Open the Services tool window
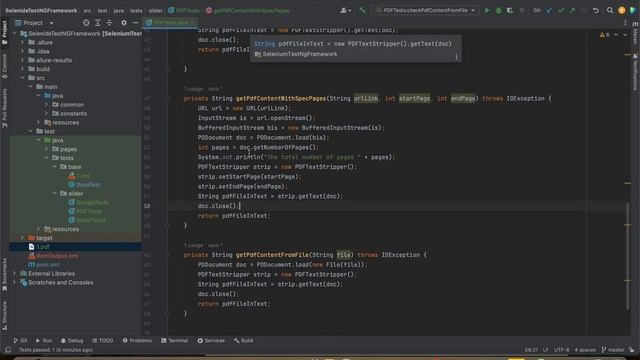This screenshot has width=640, height=360. (x=211, y=340)
